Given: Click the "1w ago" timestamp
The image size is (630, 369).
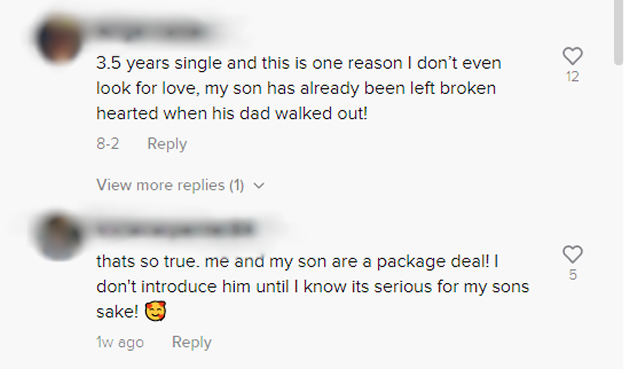Looking at the screenshot, I should pos(120,342).
